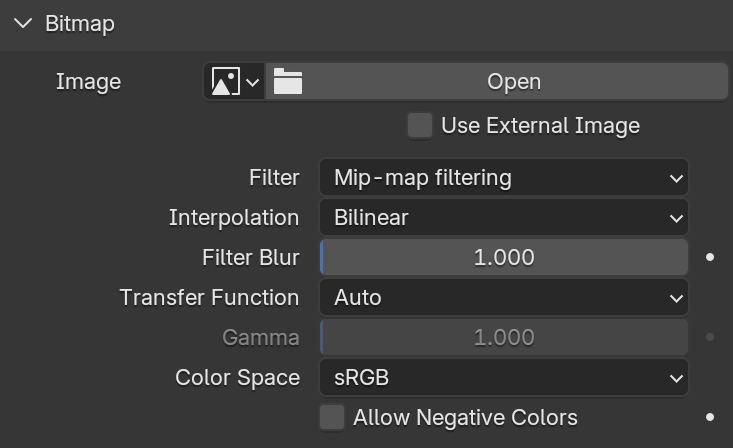Click the dimmed animate dot beside Gamma
The width and height of the screenshot is (733, 448).
pos(710,337)
